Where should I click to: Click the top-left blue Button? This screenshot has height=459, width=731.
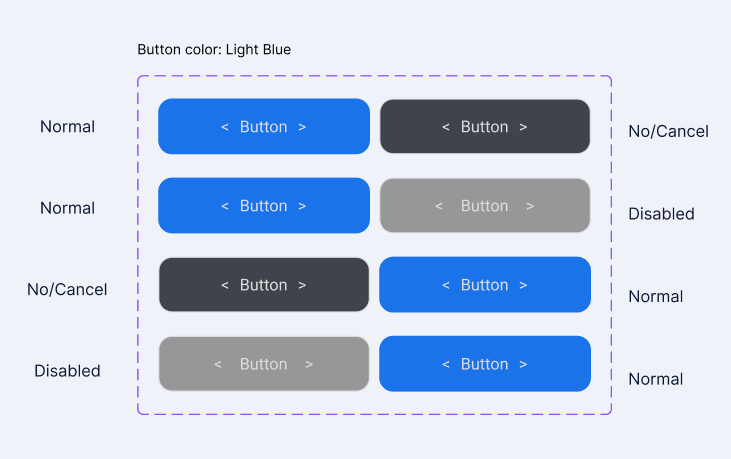264,127
